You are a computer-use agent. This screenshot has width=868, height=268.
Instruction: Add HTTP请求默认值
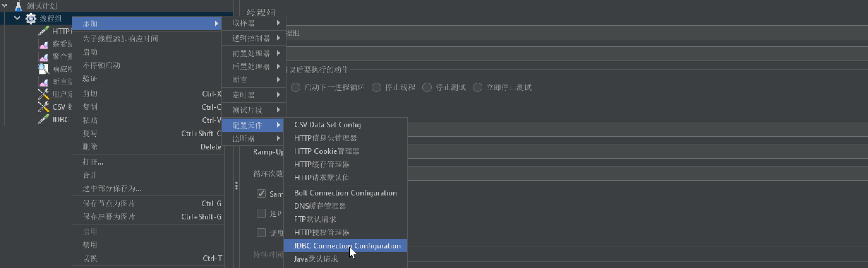(x=346, y=178)
